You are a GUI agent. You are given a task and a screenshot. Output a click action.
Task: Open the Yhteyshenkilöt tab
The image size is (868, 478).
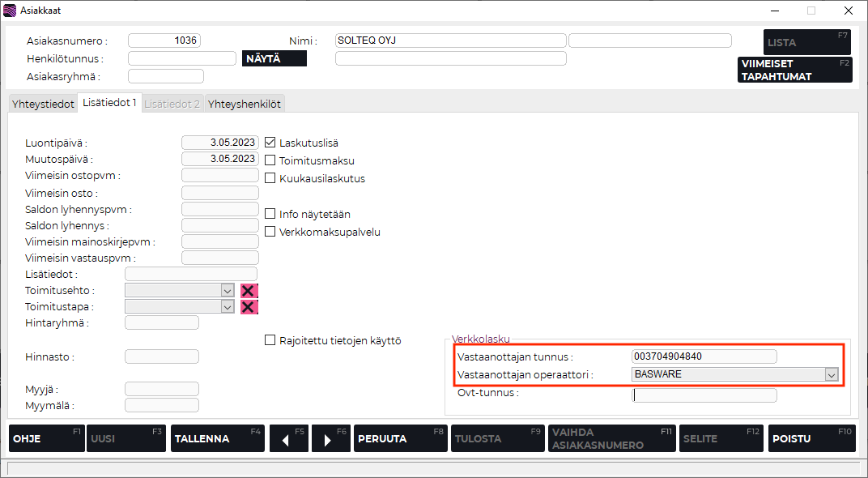(x=244, y=105)
